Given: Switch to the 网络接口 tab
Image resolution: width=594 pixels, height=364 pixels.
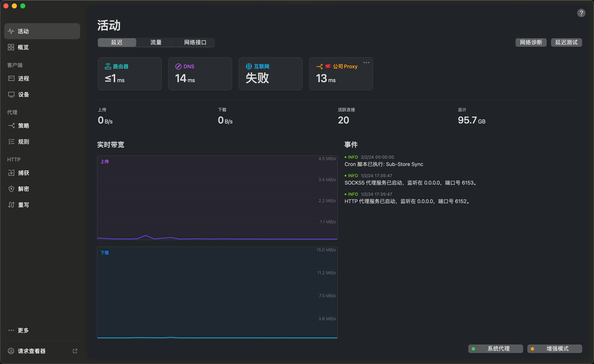Looking at the screenshot, I should pyautogui.click(x=195, y=42).
